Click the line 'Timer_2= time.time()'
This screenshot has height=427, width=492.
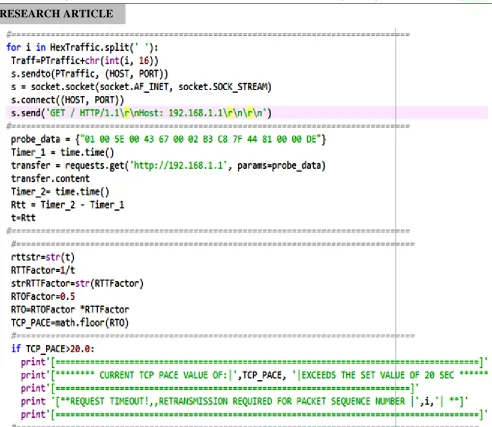pos(60,192)
